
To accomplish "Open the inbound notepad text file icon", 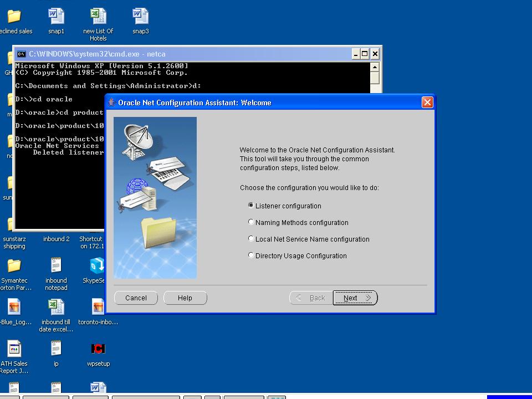I will point(56,265).
